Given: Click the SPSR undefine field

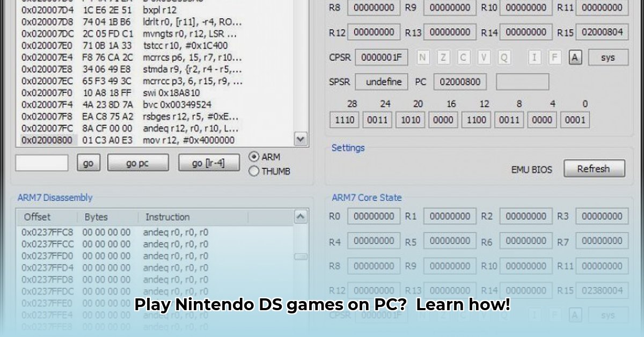Looking at the screenshot, I should (x=383, y=82).
